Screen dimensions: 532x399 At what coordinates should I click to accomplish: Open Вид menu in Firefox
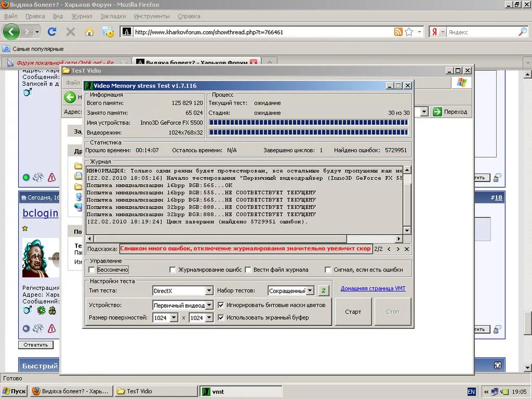[58, 16]
